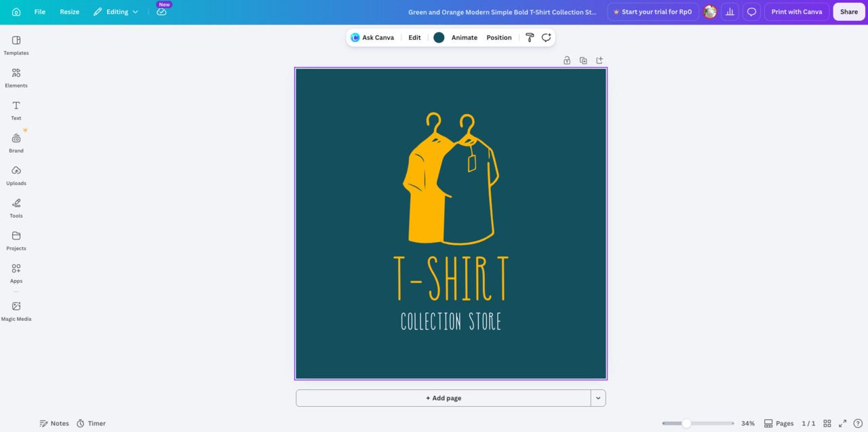
Task: Open the Timer
Action: [91, 423]
